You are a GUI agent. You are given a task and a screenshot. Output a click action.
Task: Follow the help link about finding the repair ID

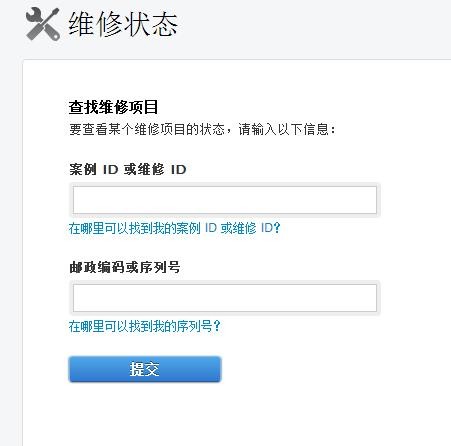[175, 228]
